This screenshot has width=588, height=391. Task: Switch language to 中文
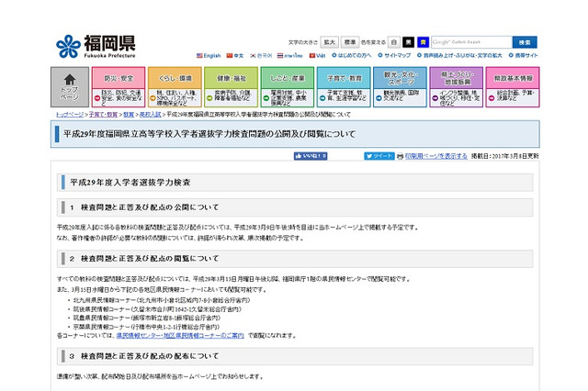pyautogui.click(x=239, y=55)
